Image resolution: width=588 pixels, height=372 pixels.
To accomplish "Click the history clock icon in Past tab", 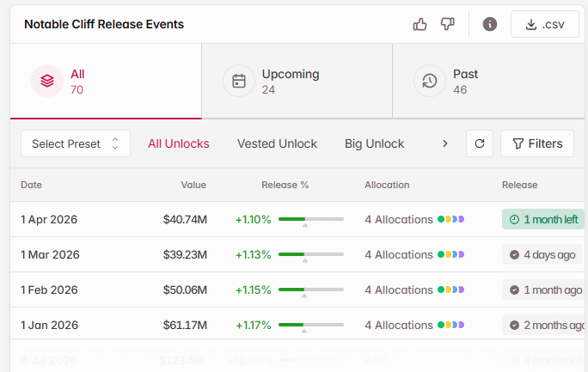I will pyautogui.click(x=430, y=81).
